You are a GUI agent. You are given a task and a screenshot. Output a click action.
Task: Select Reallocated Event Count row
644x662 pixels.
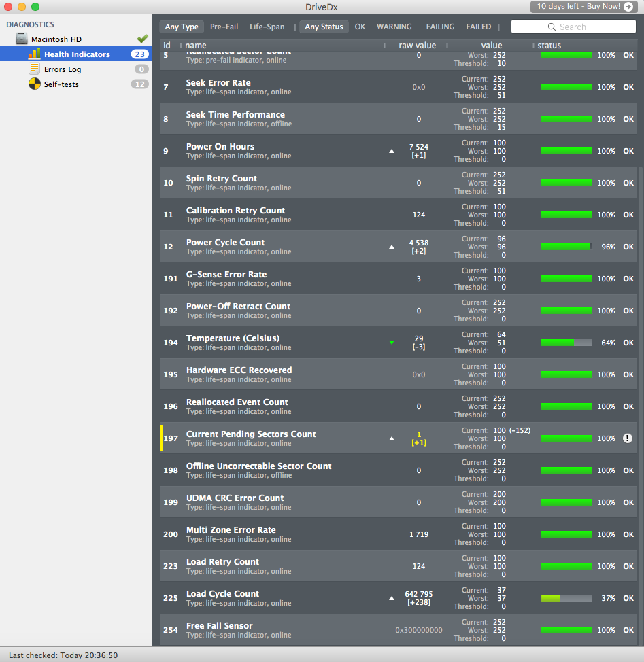399,406
